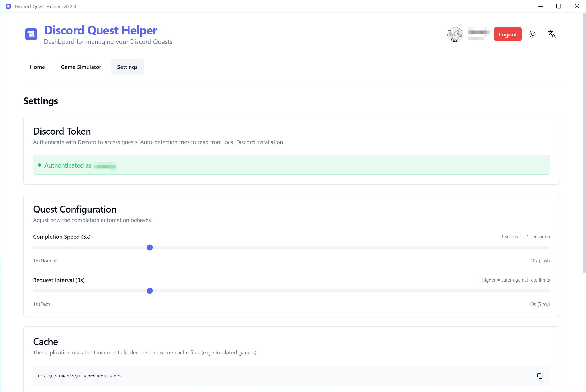Minimize the Discord Quest Helper window
The width and height of the screenshot is (586, 392).
point(540,6)
